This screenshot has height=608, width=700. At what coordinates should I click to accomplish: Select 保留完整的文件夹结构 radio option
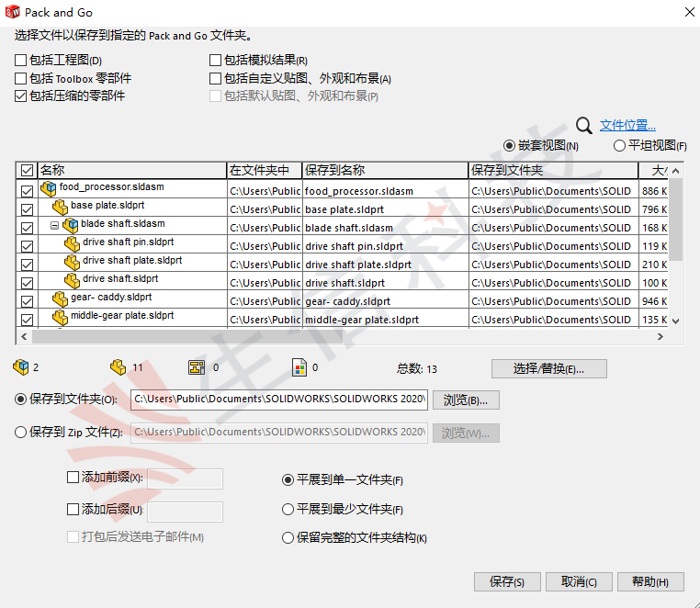pos(288,538)
